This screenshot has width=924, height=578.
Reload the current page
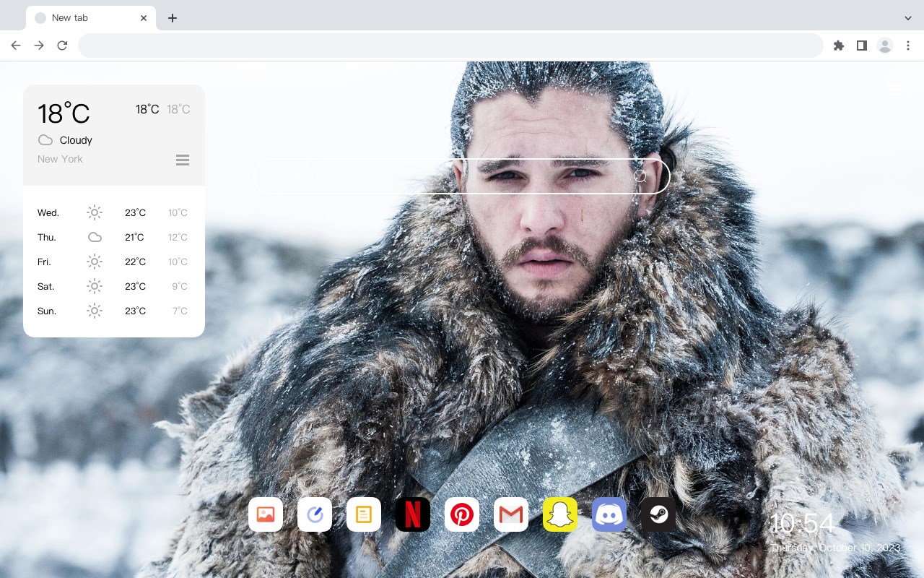(x=62, y=46)
